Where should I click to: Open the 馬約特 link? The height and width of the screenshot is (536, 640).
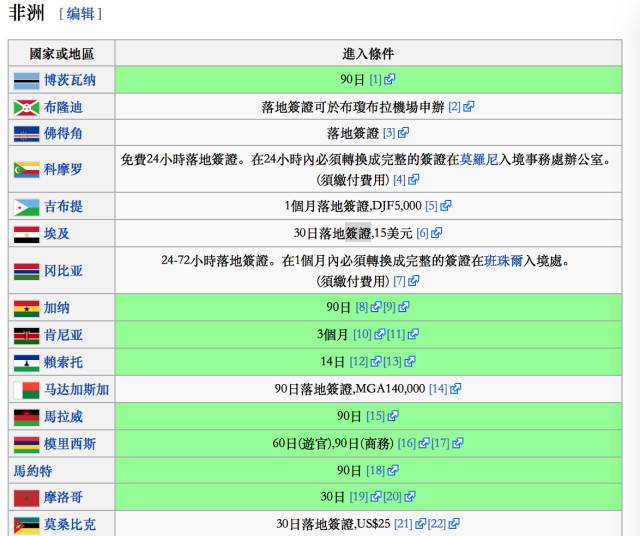tap(34, 470)
